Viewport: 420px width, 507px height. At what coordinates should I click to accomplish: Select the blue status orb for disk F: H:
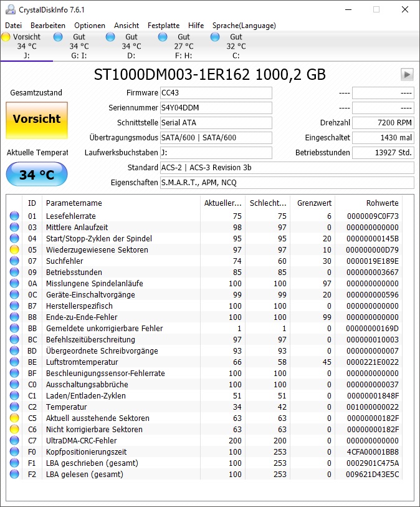163,37
